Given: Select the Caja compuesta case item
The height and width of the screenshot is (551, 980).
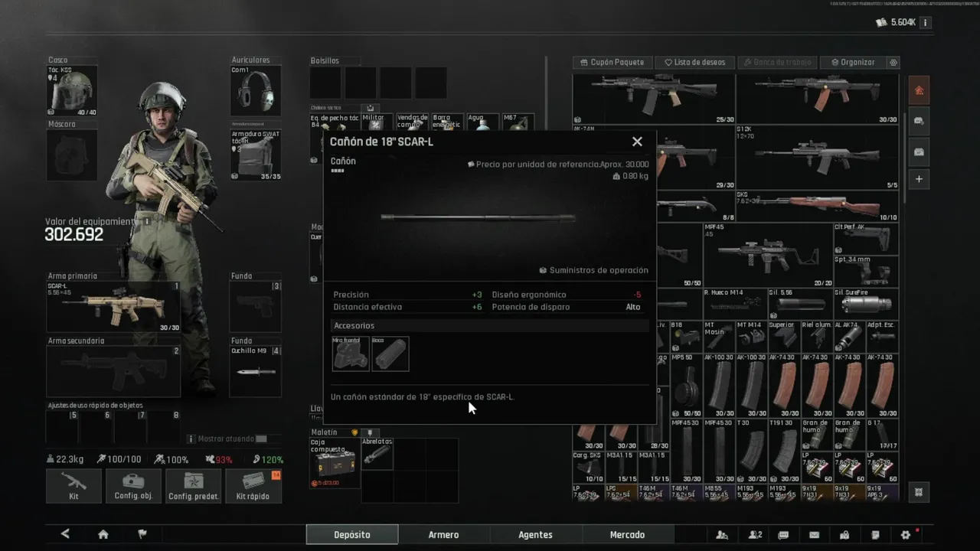Looking at the screenshot, I should [335, 463].
